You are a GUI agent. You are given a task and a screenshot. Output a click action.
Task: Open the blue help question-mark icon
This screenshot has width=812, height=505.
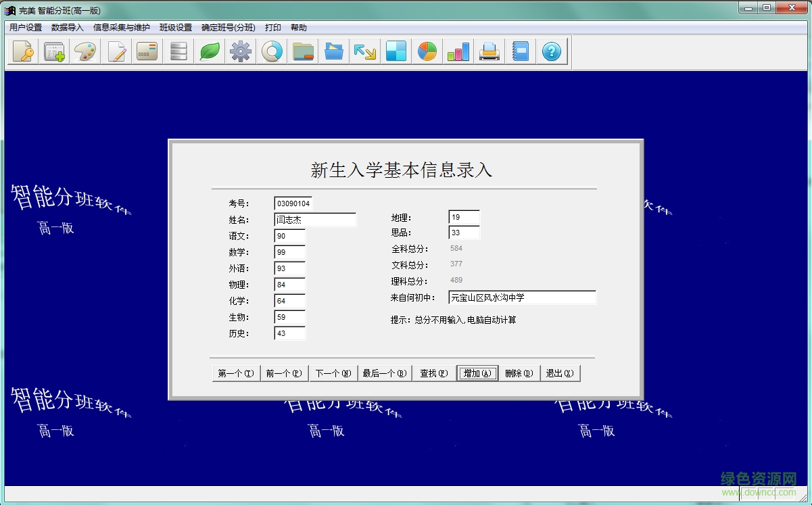551,51
